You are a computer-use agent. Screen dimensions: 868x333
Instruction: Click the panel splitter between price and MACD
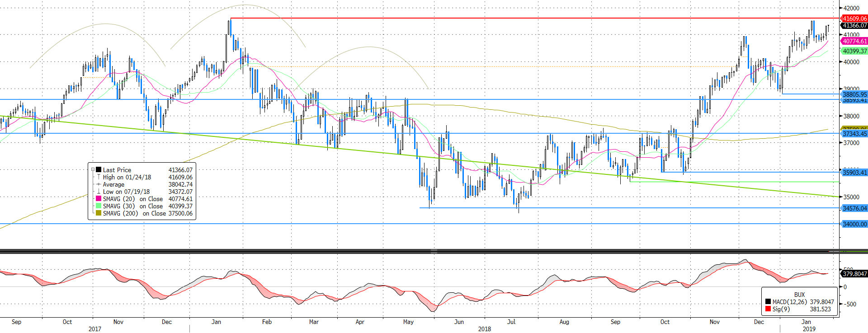coord(434,251)
